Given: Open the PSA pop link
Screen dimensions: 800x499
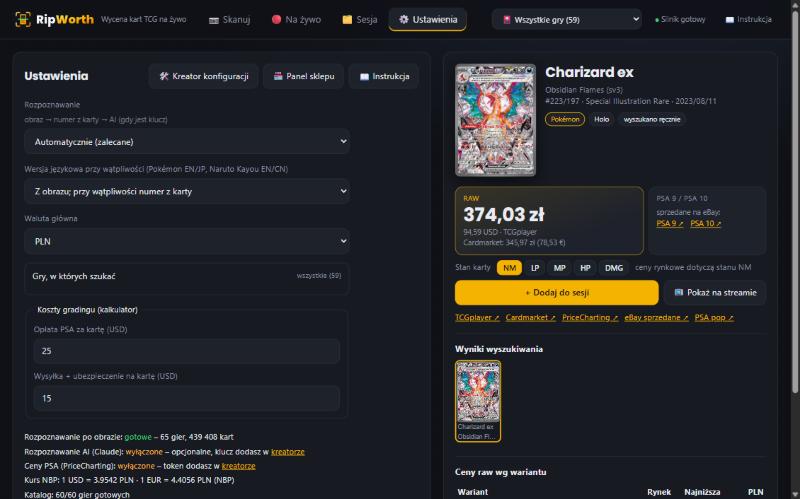Looking at the screenshot, I should (714, 317).
